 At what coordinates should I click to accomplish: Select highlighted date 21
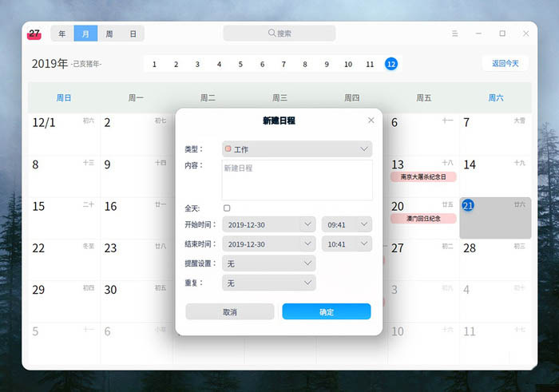coord(496,218)
